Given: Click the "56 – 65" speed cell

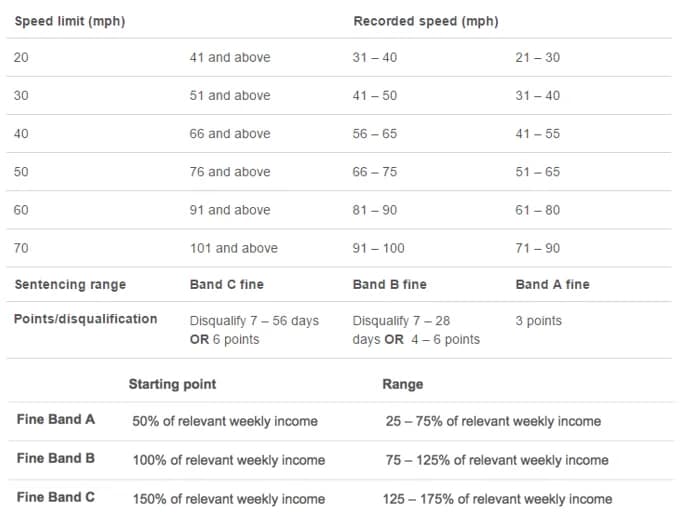Looking at the screenshot, I should tap(374, 134).
